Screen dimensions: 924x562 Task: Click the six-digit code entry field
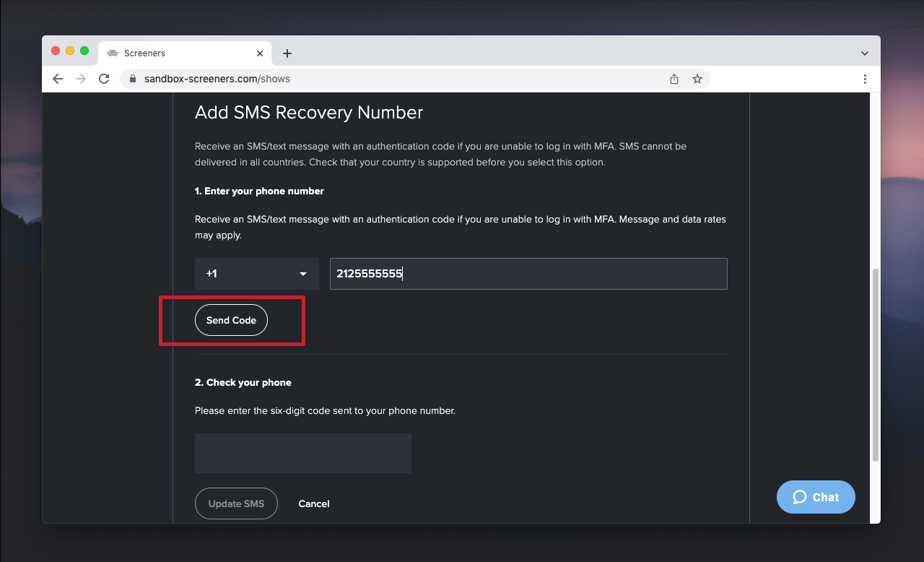point(302,453)
